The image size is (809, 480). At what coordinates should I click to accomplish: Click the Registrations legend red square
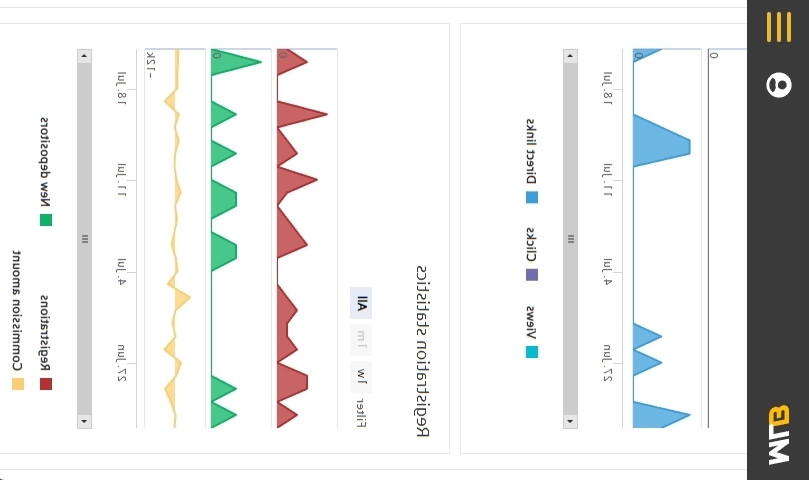46,383
